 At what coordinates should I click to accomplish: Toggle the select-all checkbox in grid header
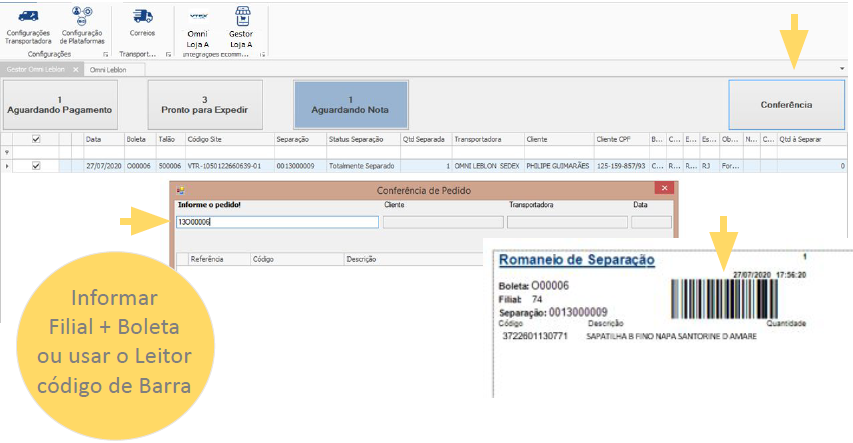point(37,140)
